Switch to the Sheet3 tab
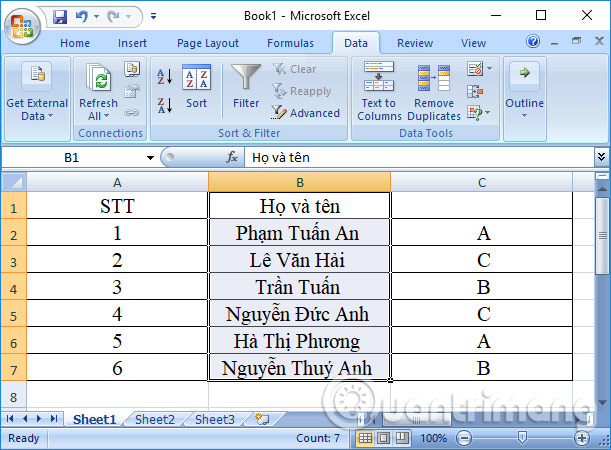 pos(215,419)
